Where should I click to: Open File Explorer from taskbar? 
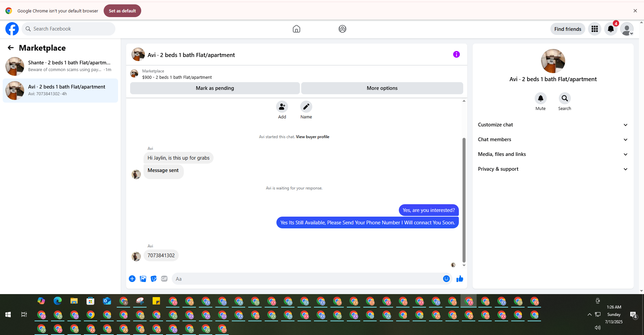74,301
